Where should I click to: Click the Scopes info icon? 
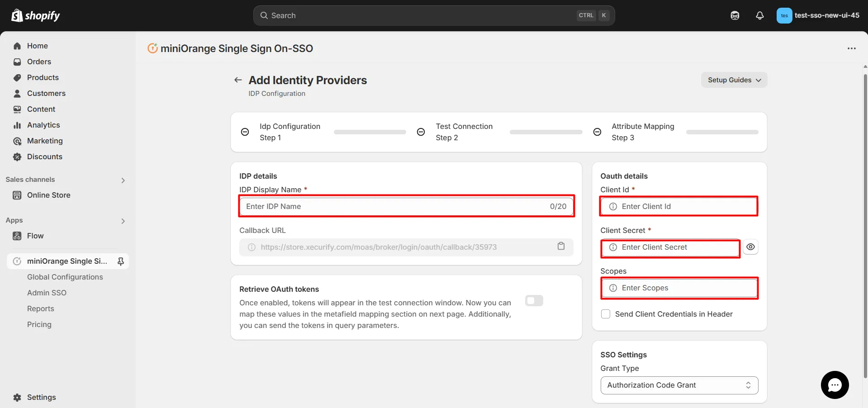click(613, 288)
